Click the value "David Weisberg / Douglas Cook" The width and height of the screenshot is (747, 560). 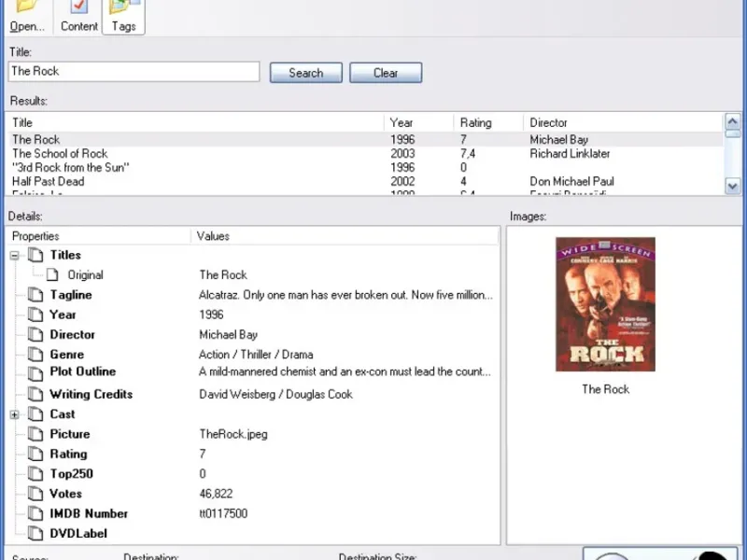pos(275,394)
